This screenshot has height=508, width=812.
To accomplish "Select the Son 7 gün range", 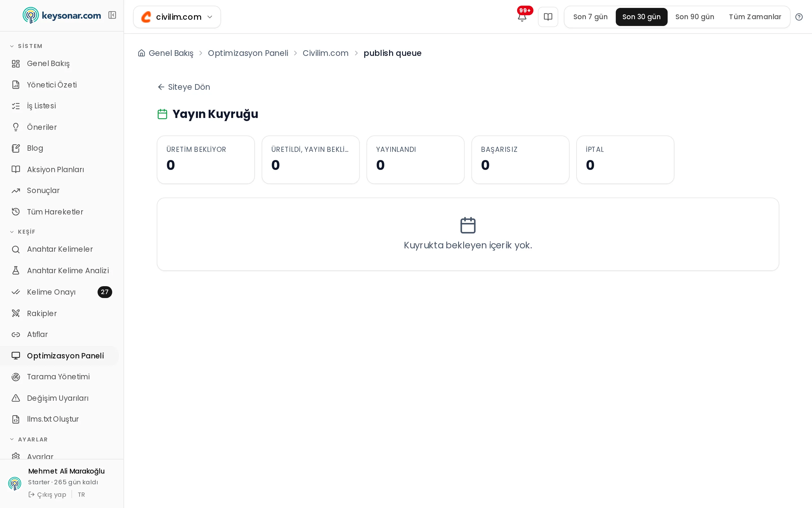I will tap(590, 17).
